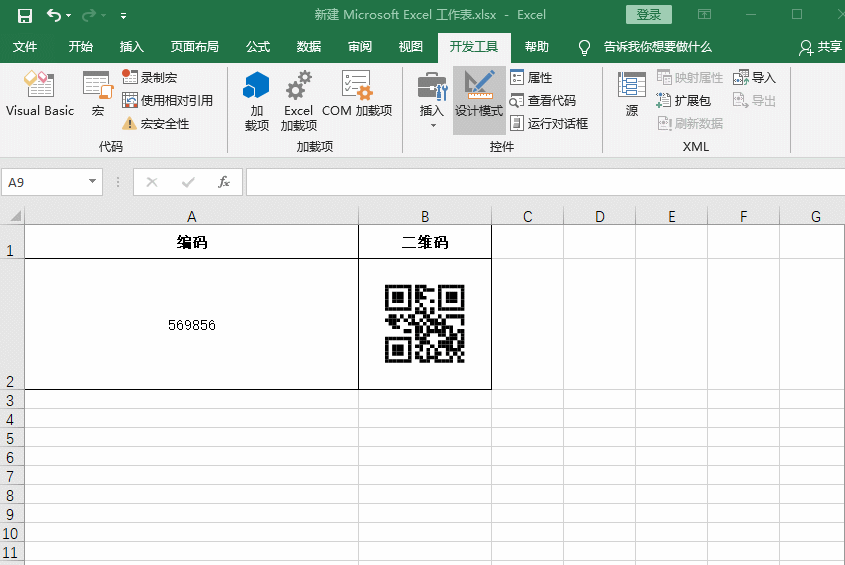Screen dimensions: 845x565
Task: Click 查看代码 view code
Action: click(543, 100)
